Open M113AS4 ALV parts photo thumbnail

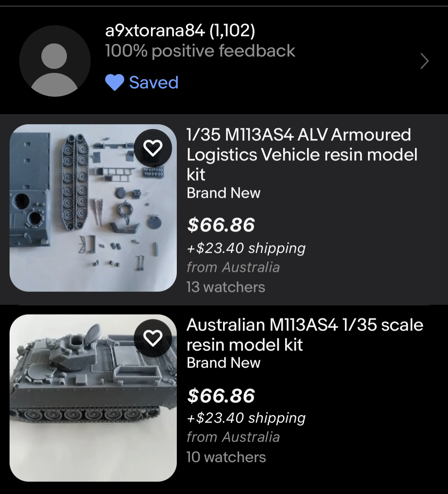pyautogui.click(x=93, y=208)
